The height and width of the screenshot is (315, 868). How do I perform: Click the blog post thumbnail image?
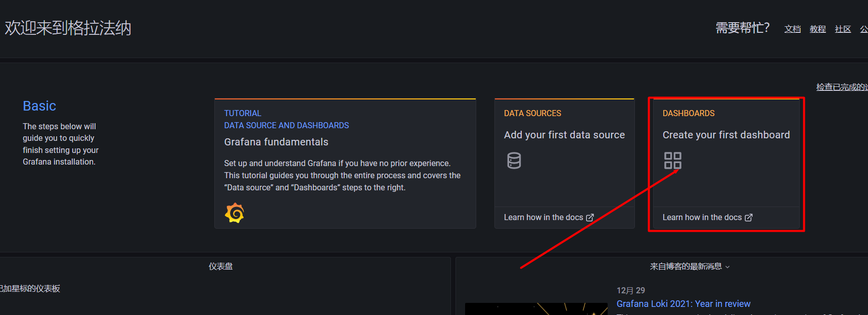tap(536, 309)
